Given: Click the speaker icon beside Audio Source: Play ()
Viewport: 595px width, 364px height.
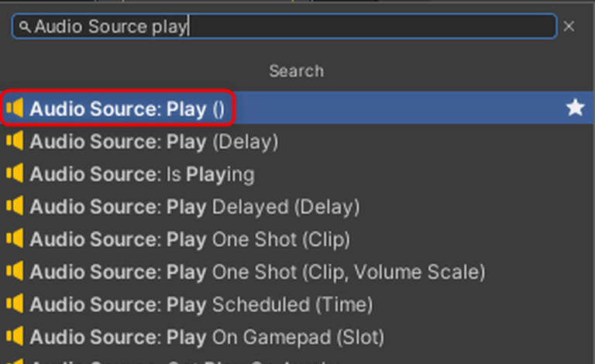Looking at the screenshot, I should (x=15, y=108).
